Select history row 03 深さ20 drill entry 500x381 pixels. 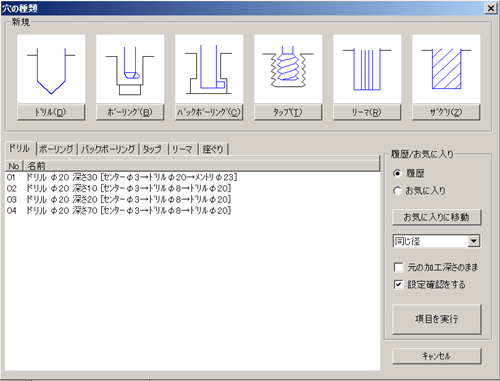point(192,200)
